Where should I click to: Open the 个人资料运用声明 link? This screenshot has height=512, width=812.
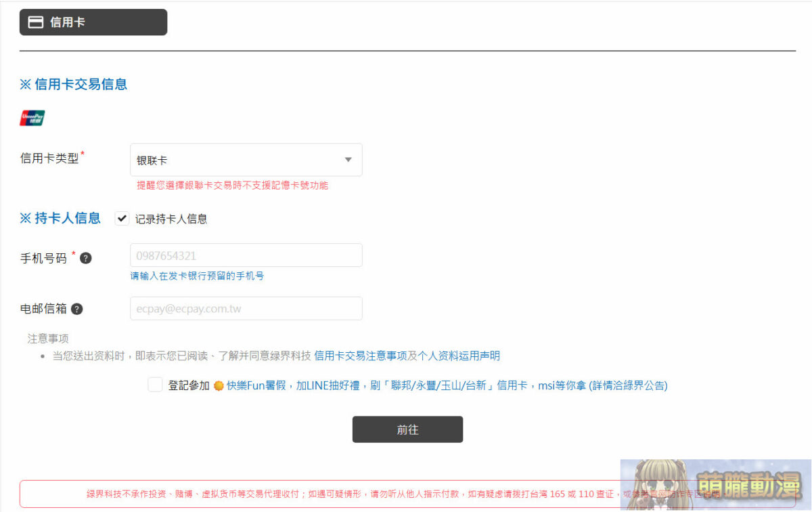tap(459, 356)
